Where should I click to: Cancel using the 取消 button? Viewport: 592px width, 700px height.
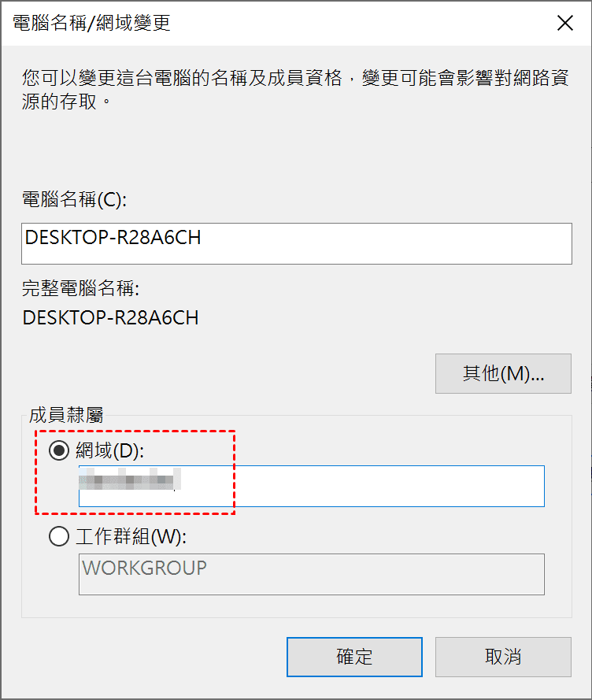coord(503,657)
